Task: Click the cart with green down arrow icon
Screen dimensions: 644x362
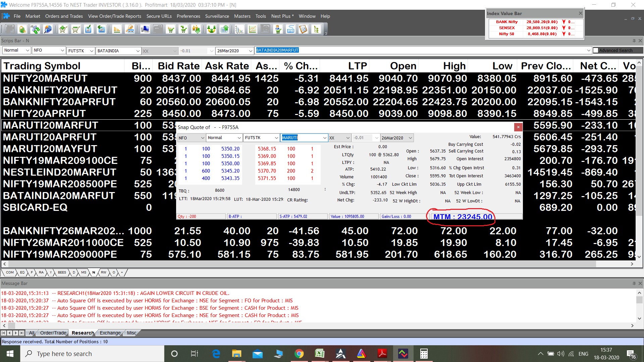Action: click(x=183, y=29)
